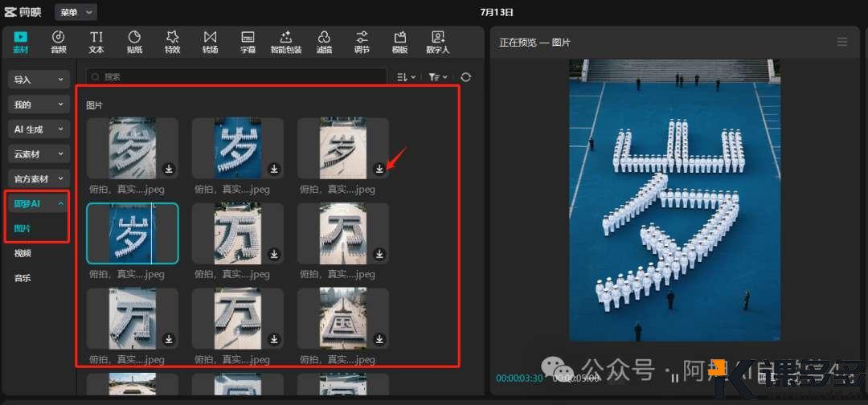Click the 搜索 search field

point(241,77)
